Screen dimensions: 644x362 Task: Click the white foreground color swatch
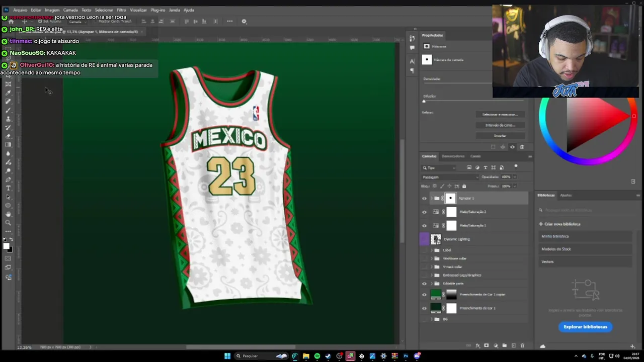(6, 246)
